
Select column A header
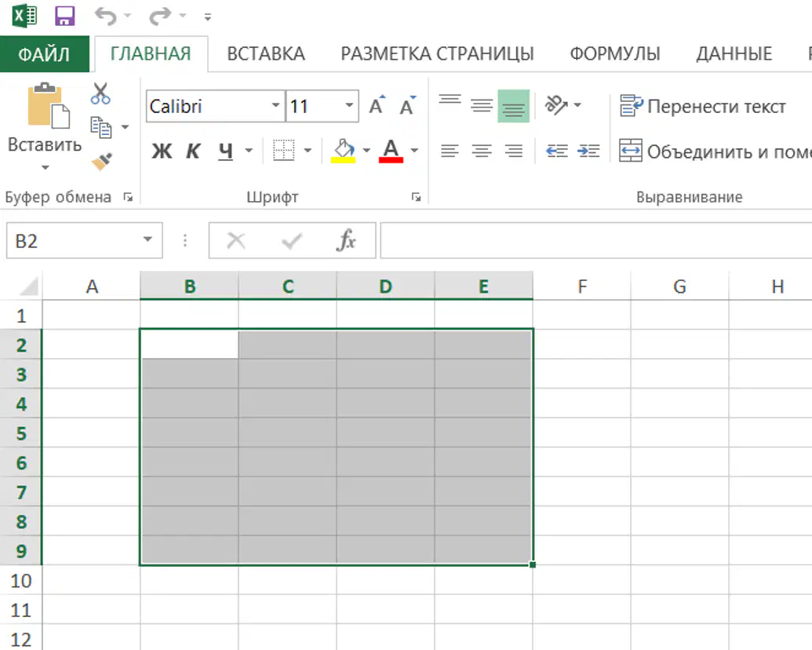pyautogui.click(x=92, y=286)
